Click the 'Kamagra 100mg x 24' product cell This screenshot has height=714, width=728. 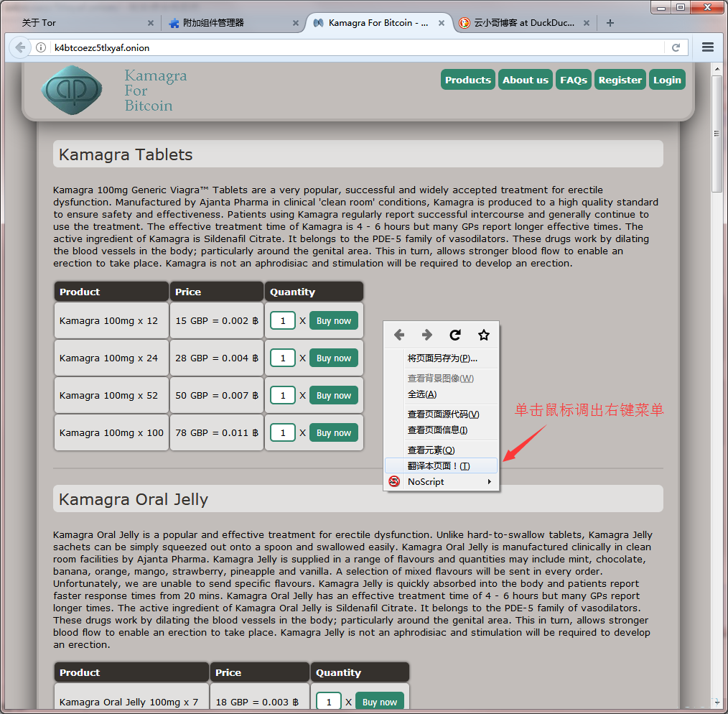(111, 358)
